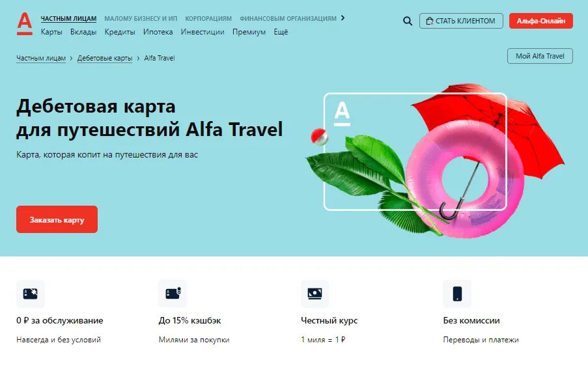Expand more sections with the chevron arrow
This screenshot has height=371, width=588.
343,18
